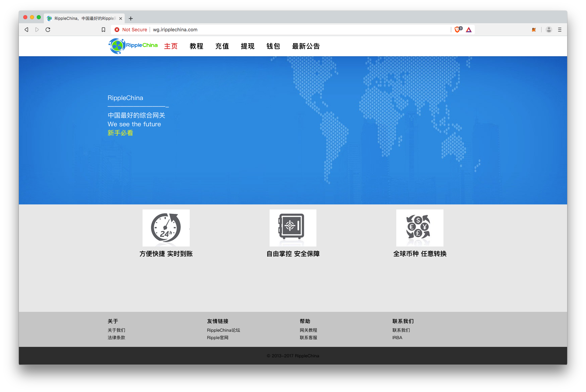
Task: Open the user profile avatar icon
Action: tap(549, 30)
